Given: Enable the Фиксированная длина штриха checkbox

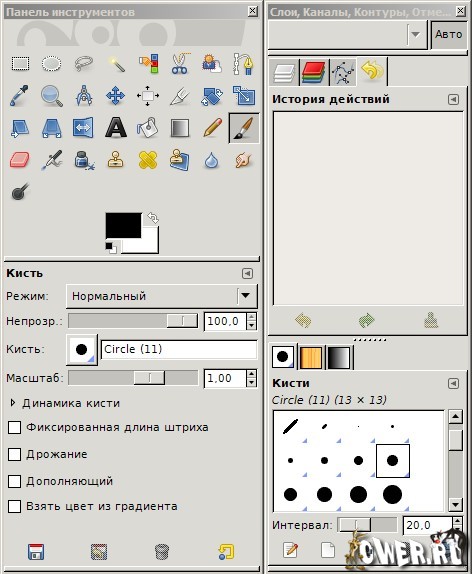Looking at the screenshot, I should [x=14, y=427].
